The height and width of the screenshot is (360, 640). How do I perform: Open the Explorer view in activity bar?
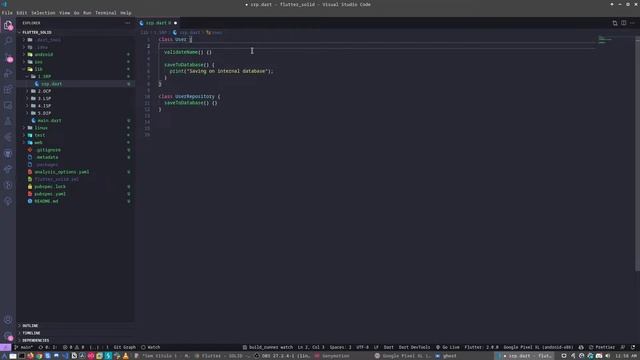pos(8,25)
